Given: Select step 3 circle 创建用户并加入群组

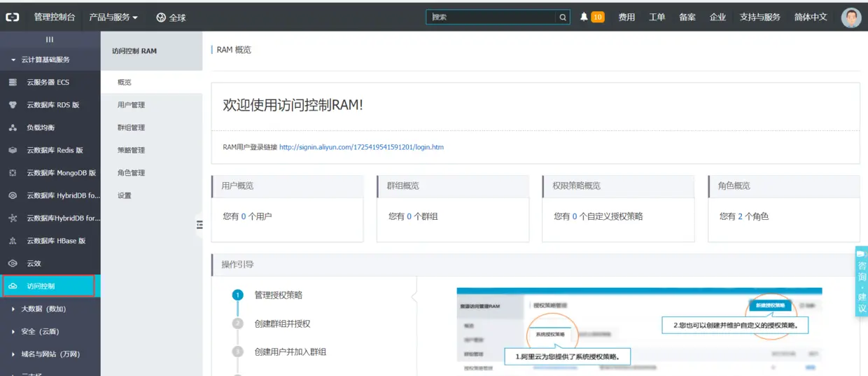Looking at the screenshot, I should coord(238,351).
